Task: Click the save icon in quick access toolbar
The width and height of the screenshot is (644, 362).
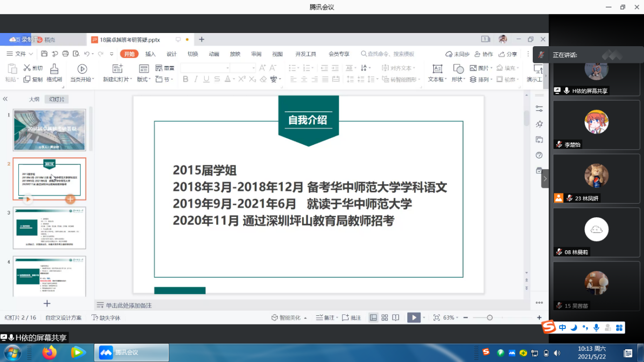Action: click(x=44, y=54)
